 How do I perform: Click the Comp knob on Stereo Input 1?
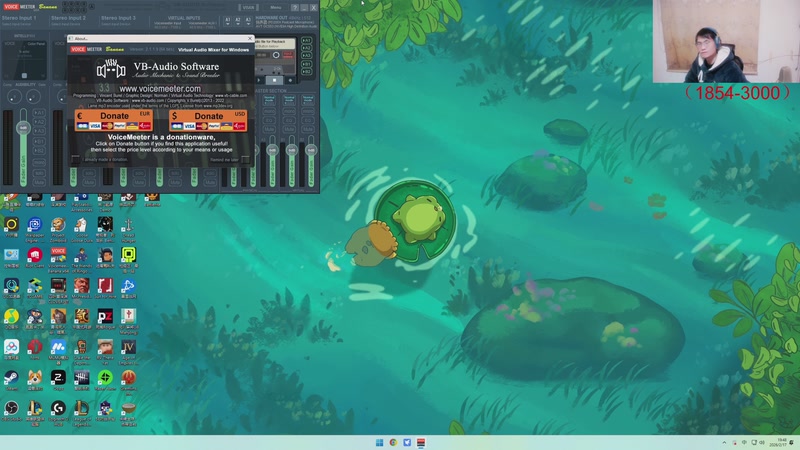[x=14, y=96]
